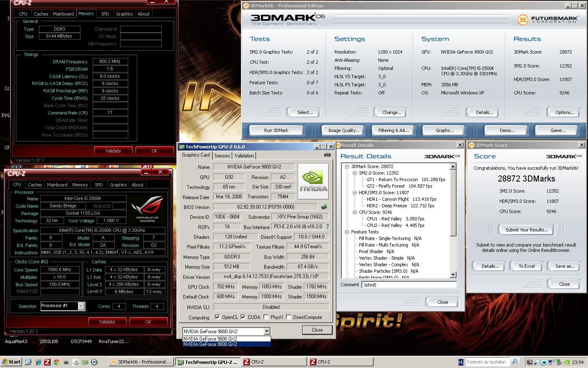
Task: Click the GPU-Z screenshot camera icon
Action: tap(327, 155)
